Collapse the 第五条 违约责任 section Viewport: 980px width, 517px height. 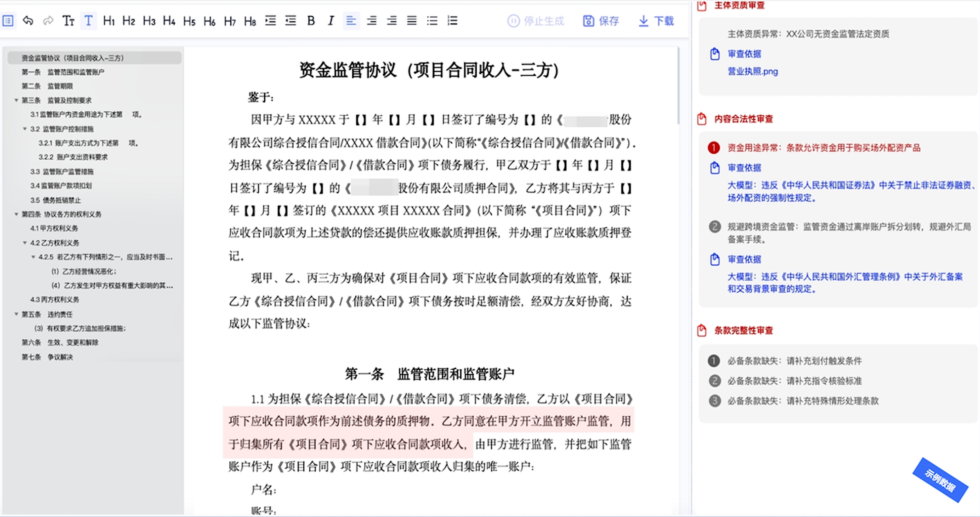(16, 314)
